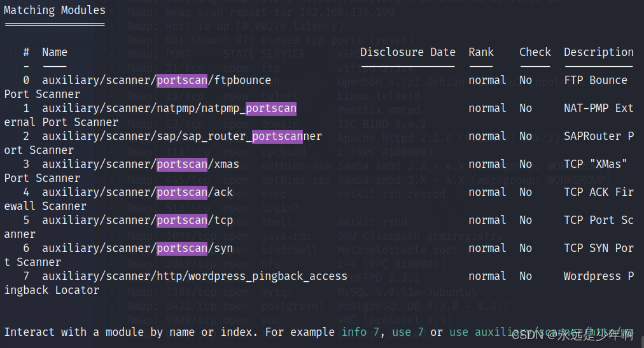Click the 'TCP ACK Fir' description text
644x348 pixels.
599,192
